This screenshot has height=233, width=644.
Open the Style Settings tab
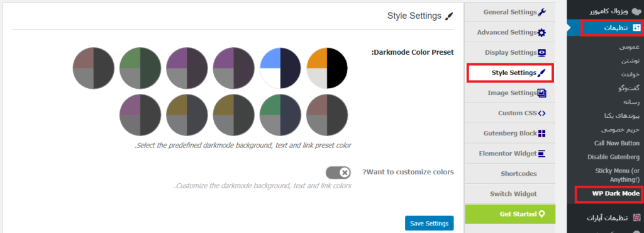click(x=510, y=73)
